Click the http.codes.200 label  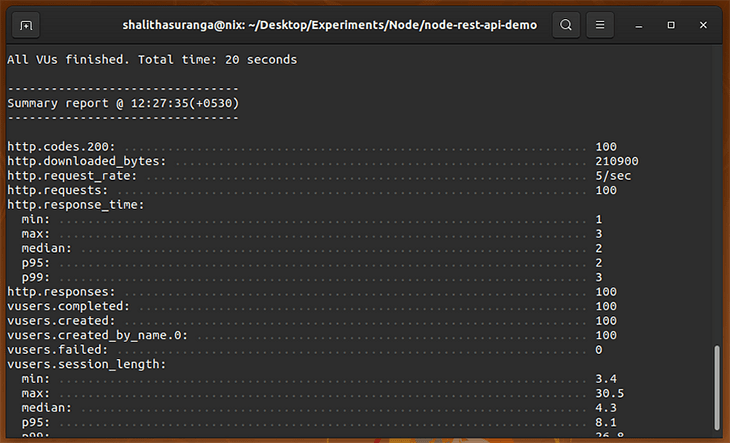point(61,147)
